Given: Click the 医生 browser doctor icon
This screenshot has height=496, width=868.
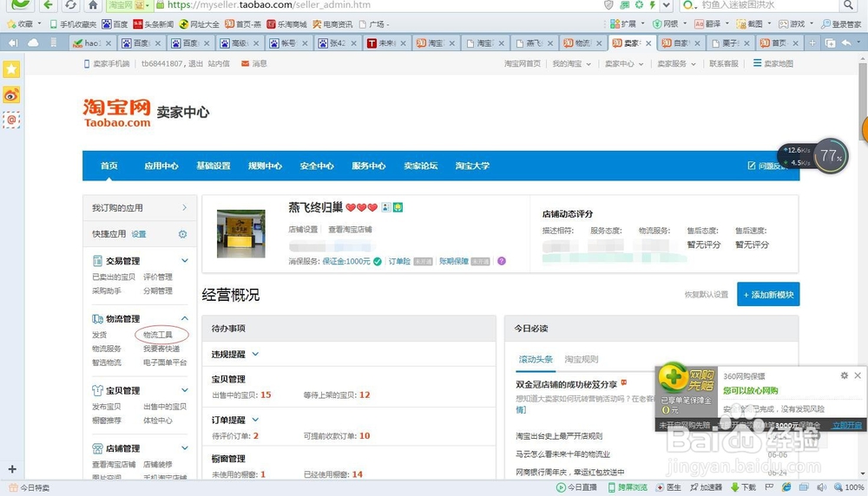Looking at the screenshot, I should pyautogui.click(x=668, y=487).
